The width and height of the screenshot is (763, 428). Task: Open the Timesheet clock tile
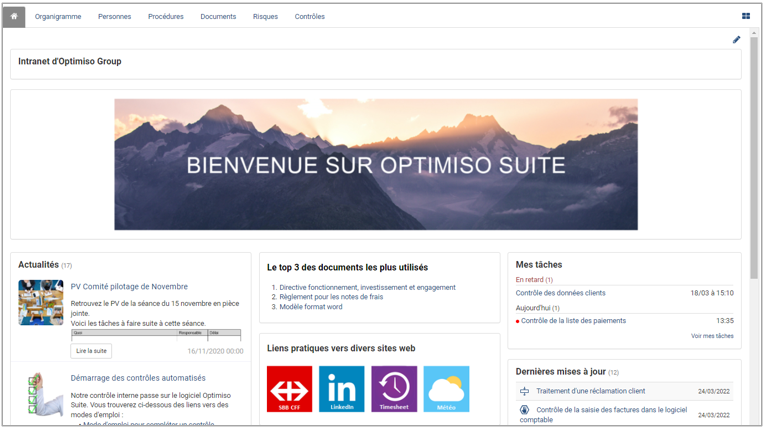[394, 389]
